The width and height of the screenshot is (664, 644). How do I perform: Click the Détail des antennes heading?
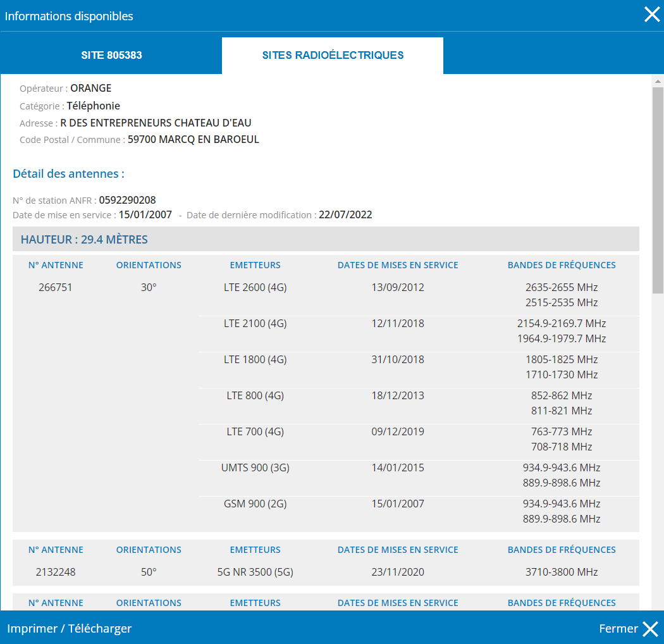pos(68,173)
